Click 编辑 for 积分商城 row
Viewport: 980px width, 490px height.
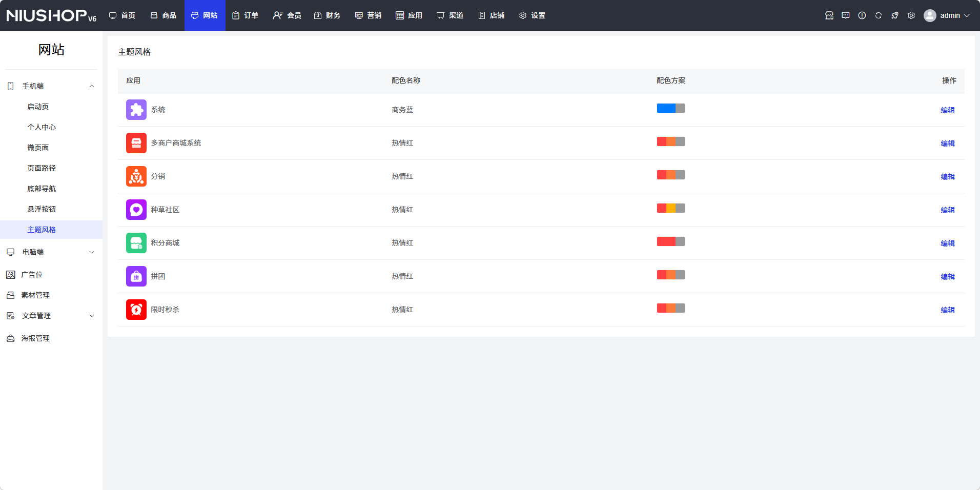[947, 243]
